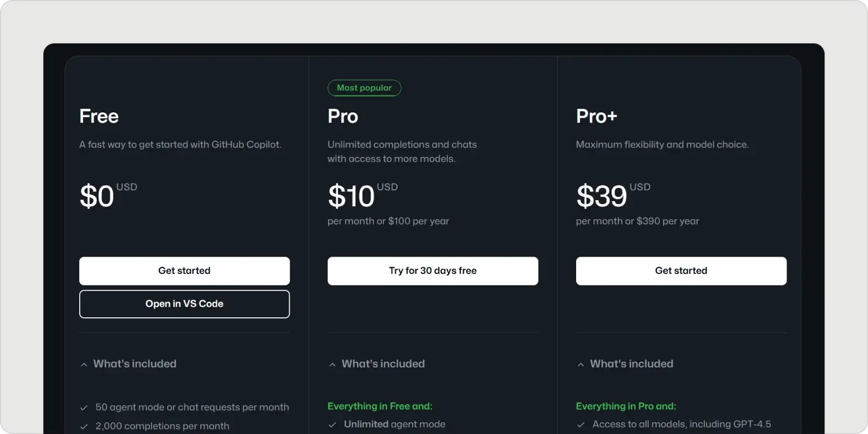This screenshot has height=434, width=868.
Task: Collapse the Free plan's What's included chevron
Action: pyautogui.click(x=84, y=364)
